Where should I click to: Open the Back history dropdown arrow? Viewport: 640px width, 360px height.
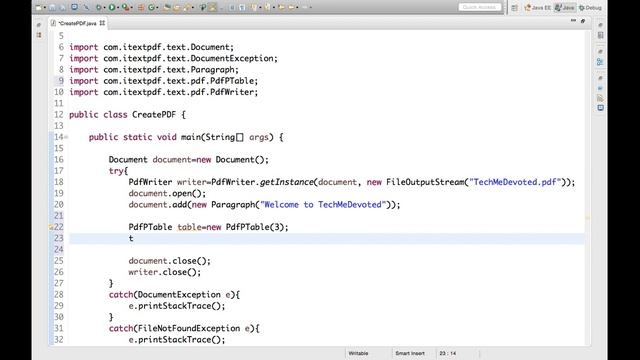[297, 7]
